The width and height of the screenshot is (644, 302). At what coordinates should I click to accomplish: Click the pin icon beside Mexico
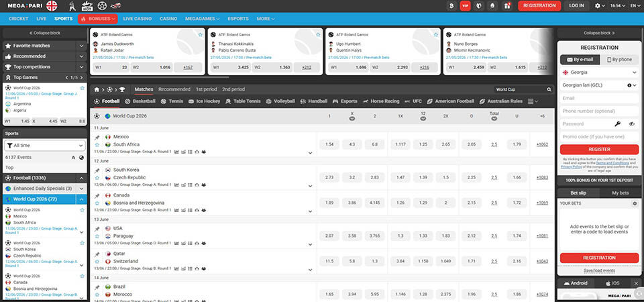97,137
